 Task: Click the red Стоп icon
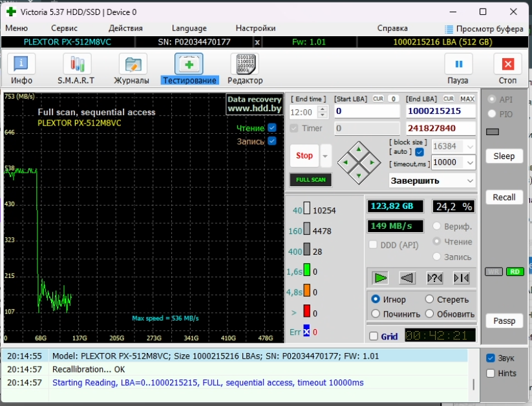pos(507,64)
